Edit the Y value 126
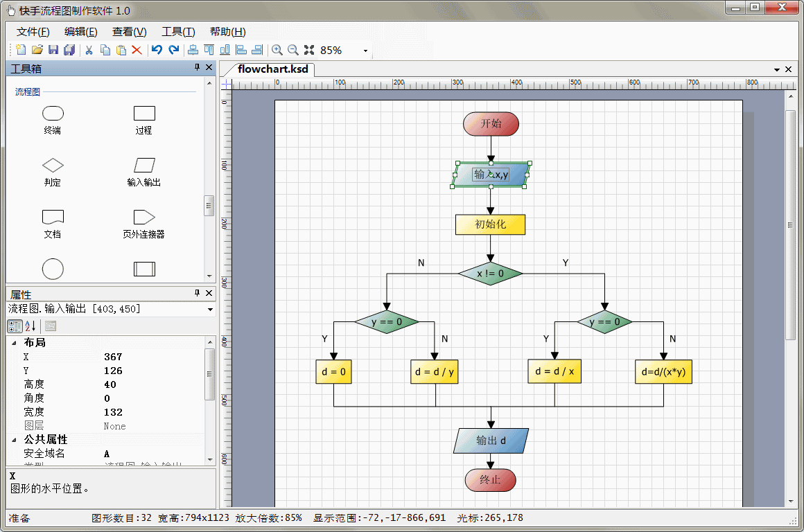 point(153,371)
